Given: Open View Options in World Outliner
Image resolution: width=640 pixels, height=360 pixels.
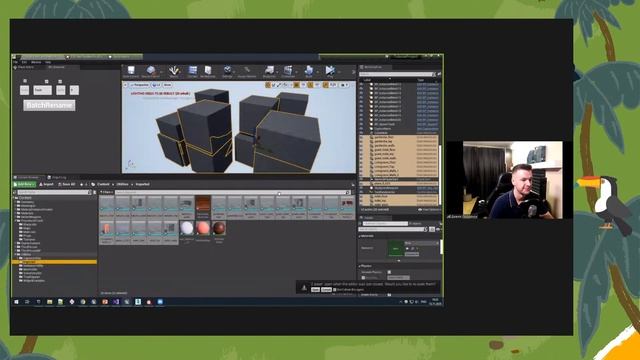Looking at the screenshot, I should 429,210.
